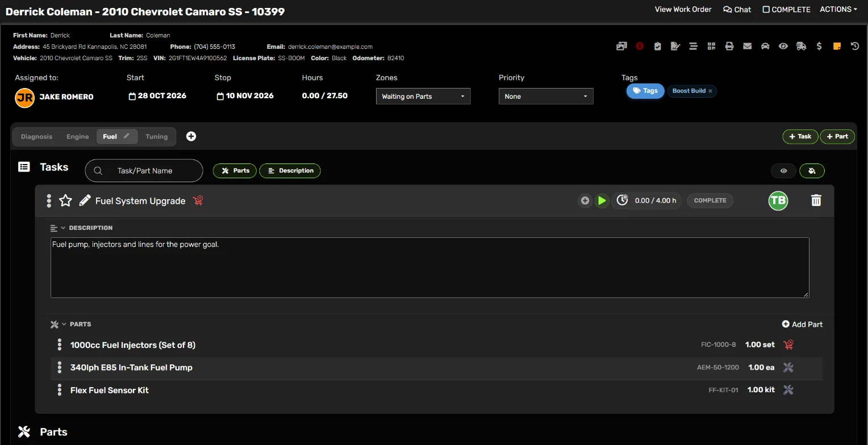Star the Fuel System Upgrade task
This screenshot has width=868, height=445.
66,200
